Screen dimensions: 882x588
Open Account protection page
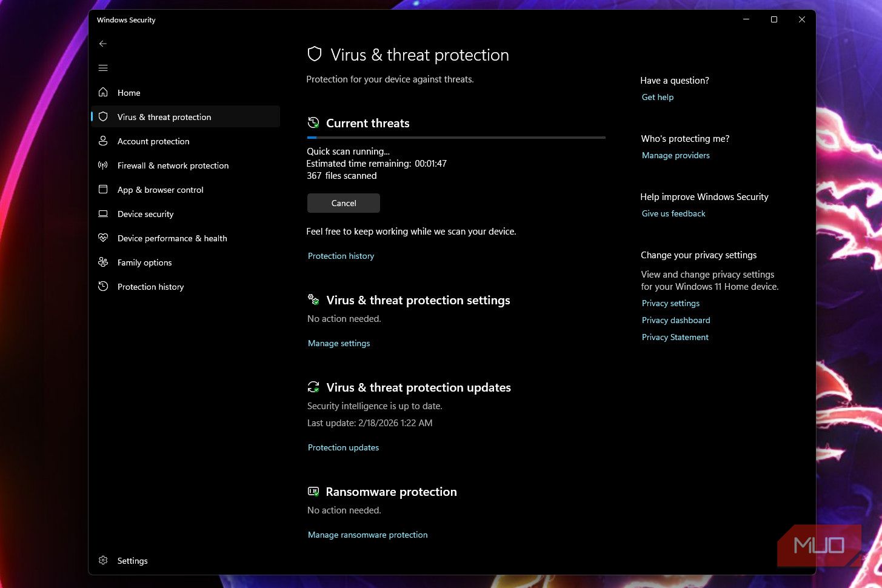pyautogui.click(x=185, y=141)
